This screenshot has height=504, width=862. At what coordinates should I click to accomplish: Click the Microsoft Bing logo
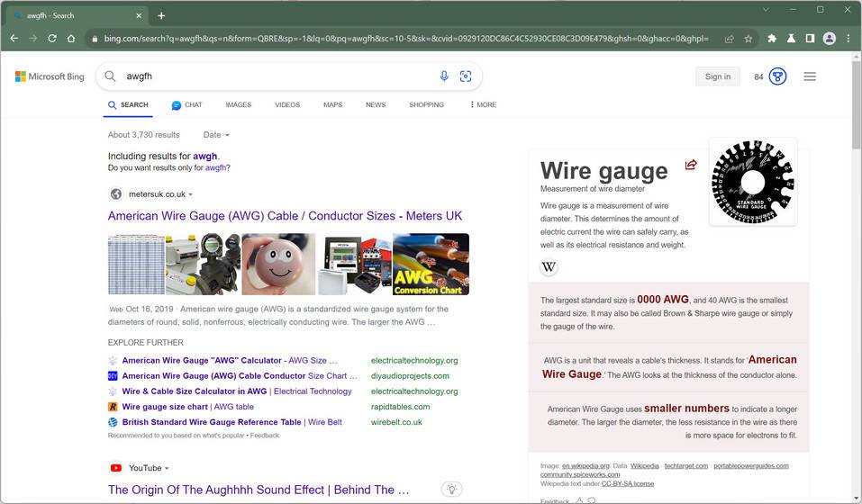pos(50,76)
